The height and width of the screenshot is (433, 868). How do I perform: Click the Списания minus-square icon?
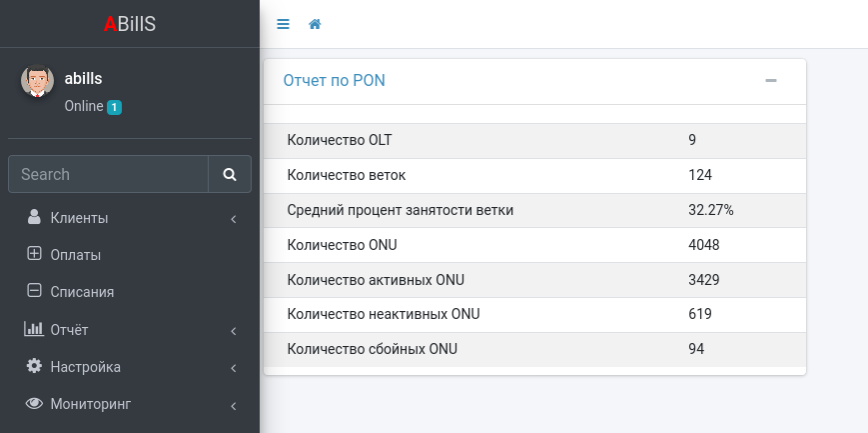34,291
